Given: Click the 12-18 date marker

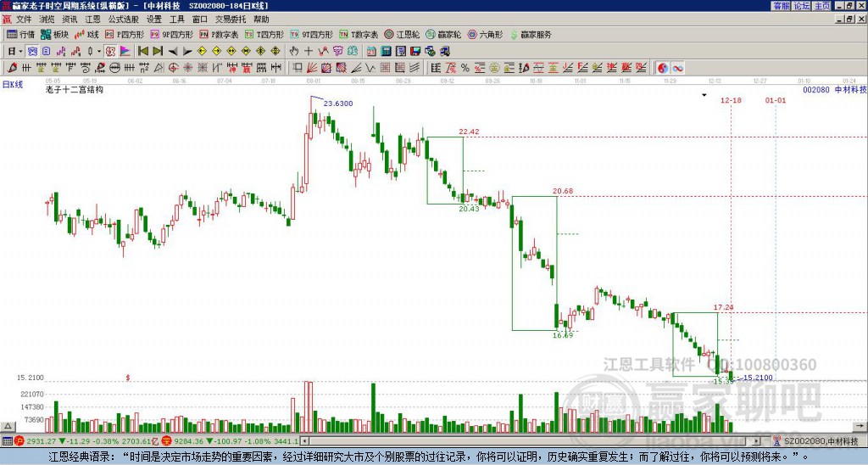Looking at the screenshot, I should coord(731,100).
